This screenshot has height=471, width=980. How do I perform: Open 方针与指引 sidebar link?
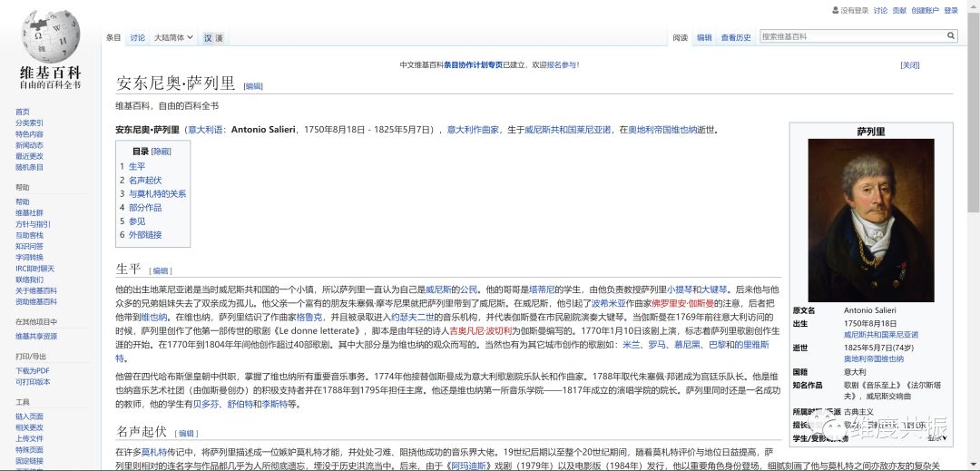[x=34, y=224]
